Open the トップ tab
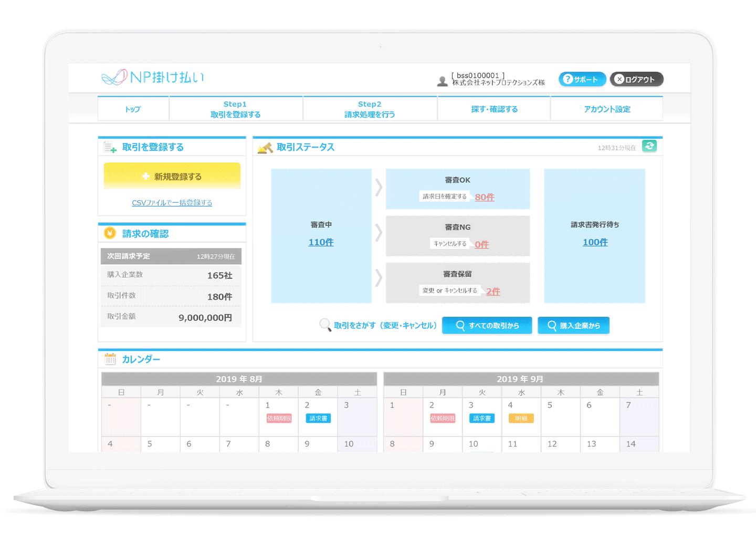 (x=133, y=109)
